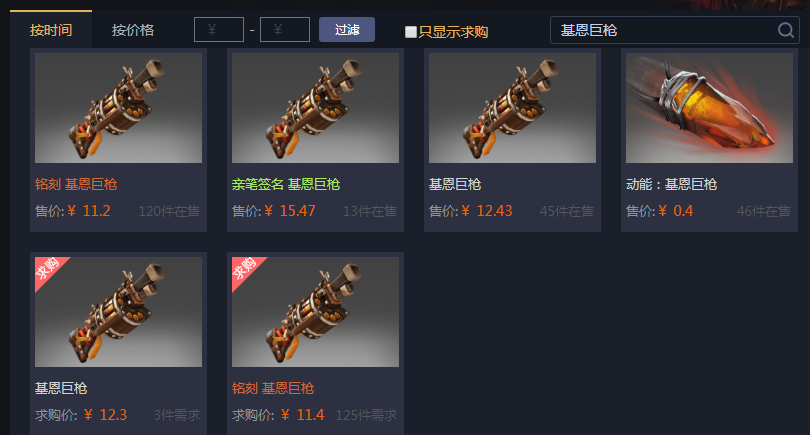This screenshot has height=435, width=810.
Task: Switch to the 按时间 tab
Action: coord(51,30)
